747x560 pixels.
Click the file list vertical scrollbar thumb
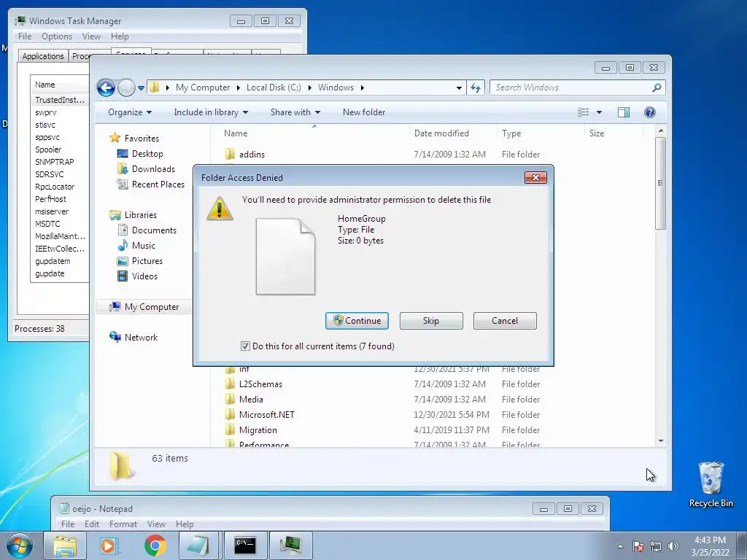[660, 183]
